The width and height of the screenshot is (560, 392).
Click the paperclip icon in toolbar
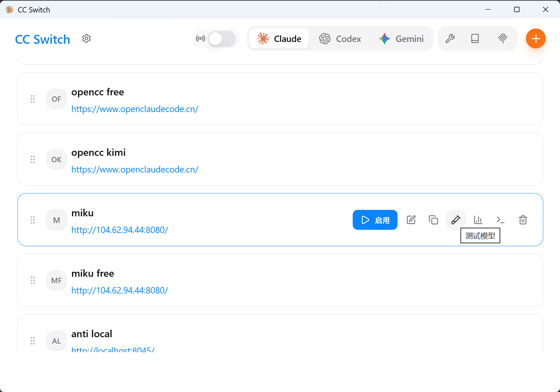[x=502, y=38]
